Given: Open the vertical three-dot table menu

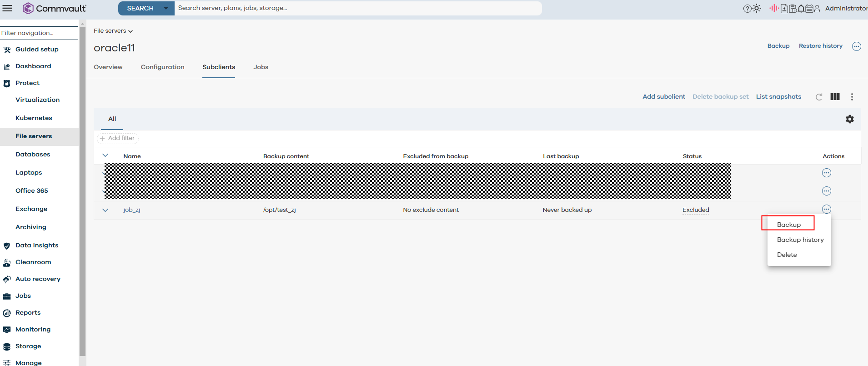Looking at the screenshot, I should [x=852, y=97].
